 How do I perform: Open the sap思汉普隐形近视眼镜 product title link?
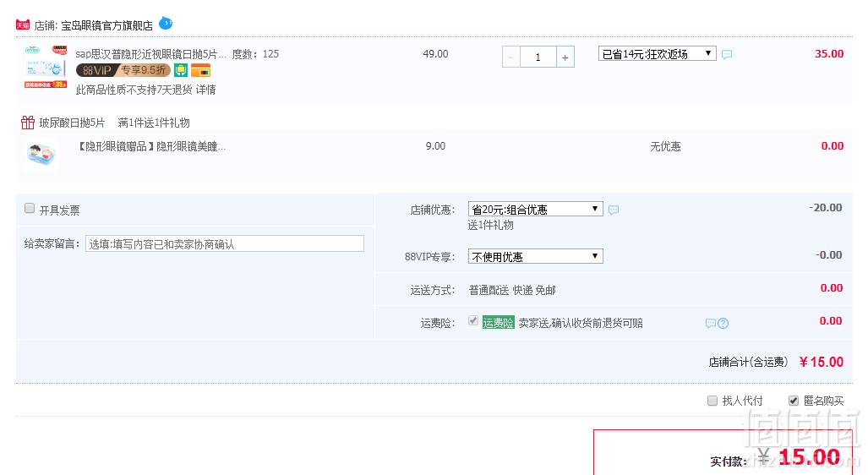coord(150,54)
